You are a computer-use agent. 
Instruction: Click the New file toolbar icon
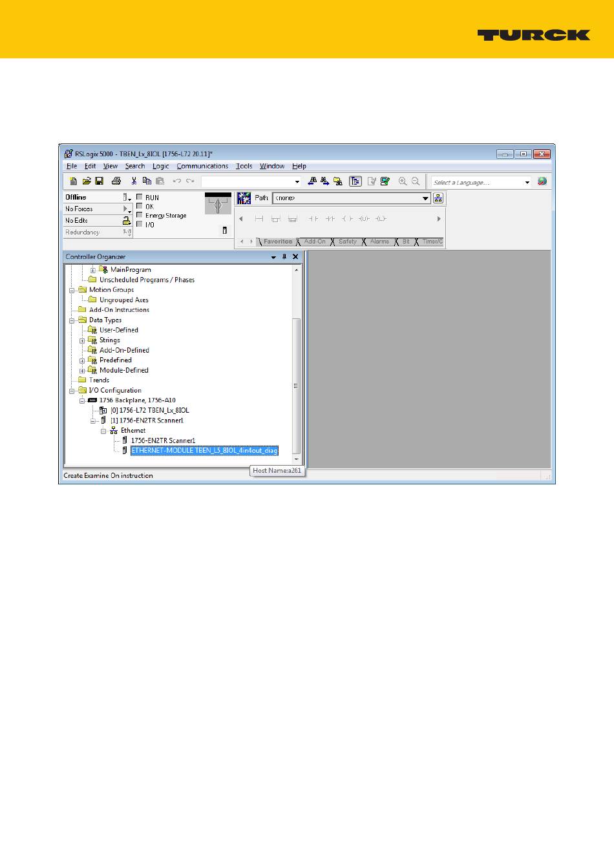point(73,181)
